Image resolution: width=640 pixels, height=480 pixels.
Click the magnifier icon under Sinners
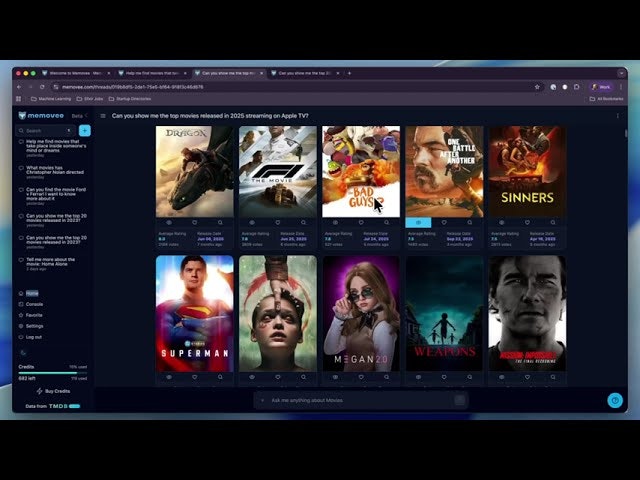click(553, 222)
